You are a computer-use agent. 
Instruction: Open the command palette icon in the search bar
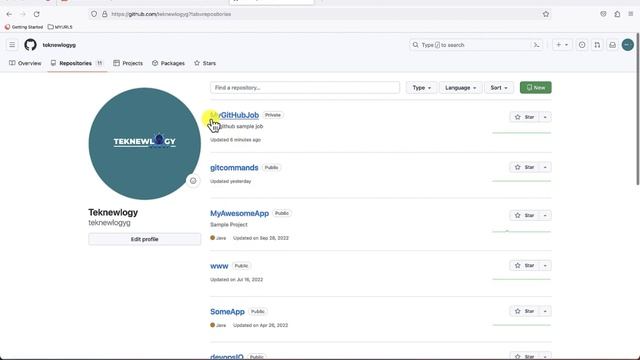537,45
